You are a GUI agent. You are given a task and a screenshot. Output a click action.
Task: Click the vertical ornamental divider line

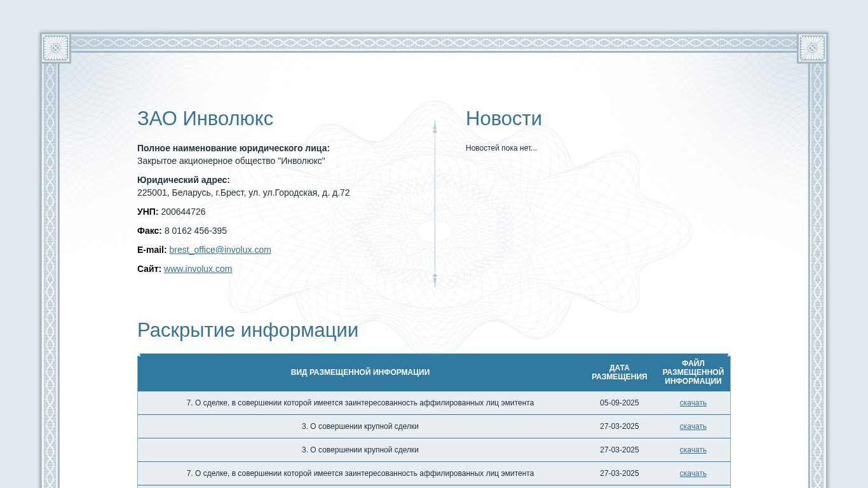(435, 203)
